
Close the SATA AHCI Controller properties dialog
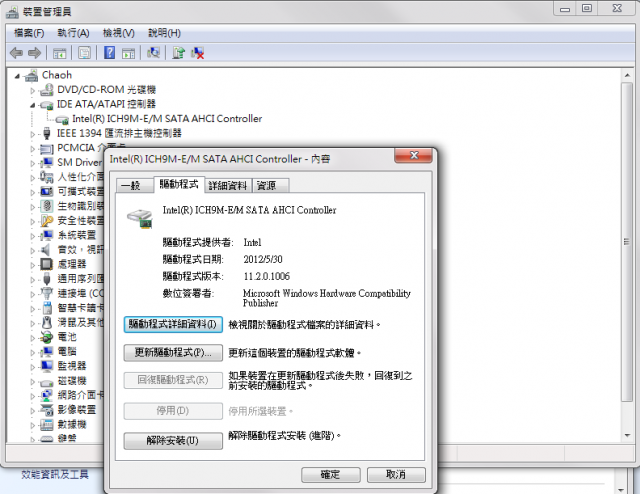413,156
